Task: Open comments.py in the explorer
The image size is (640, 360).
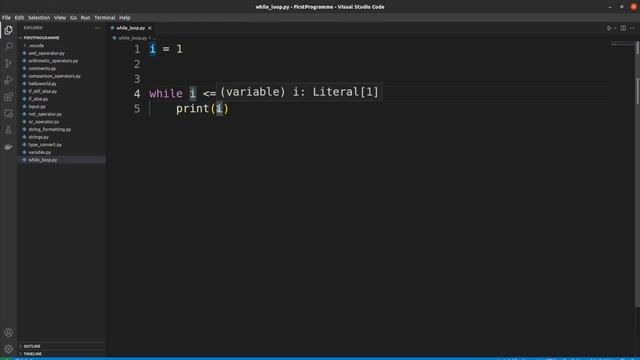Action: tap(42, 69)
